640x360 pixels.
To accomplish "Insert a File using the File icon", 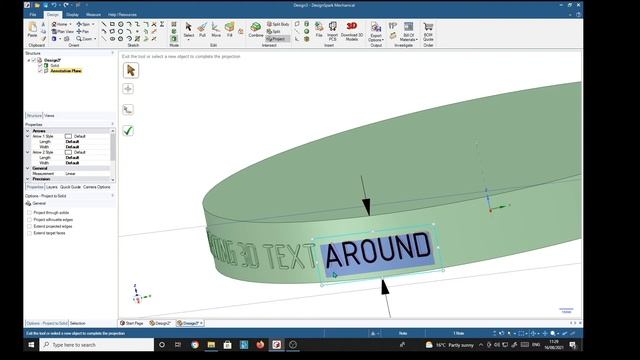I will click(x=319, y=30).
